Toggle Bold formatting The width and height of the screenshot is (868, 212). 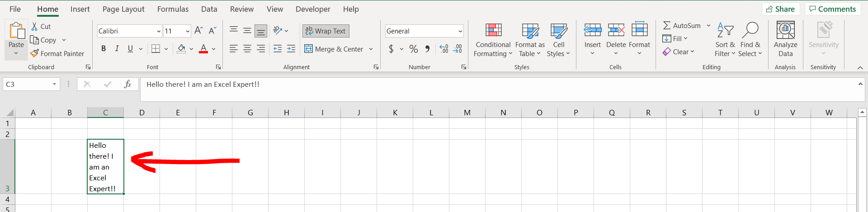(104, 49)
